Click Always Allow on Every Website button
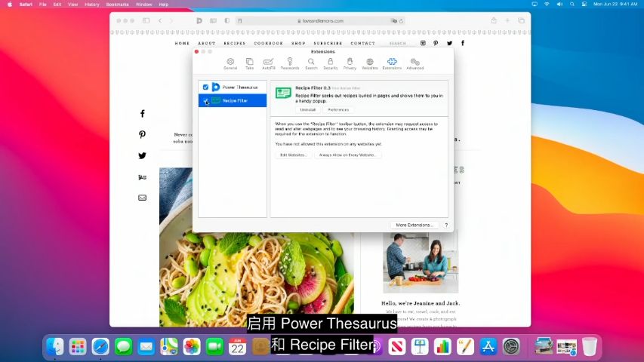Image resolution: width=644 pixels, height=362 pixels. (x=348, y=155)
